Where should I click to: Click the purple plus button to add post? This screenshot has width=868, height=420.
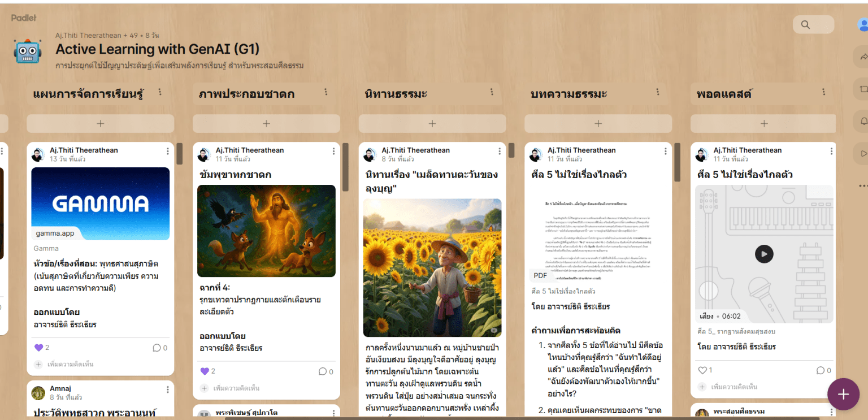pos(843,394)
